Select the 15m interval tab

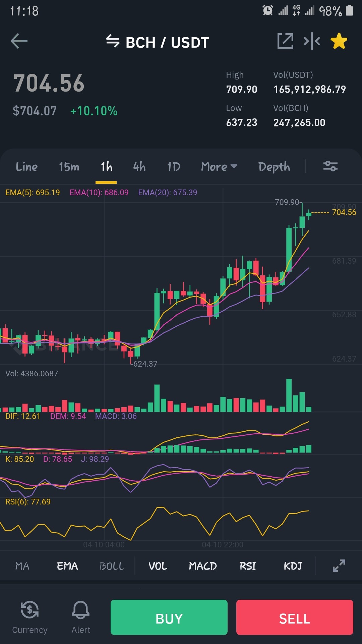[x=69, y=166]
